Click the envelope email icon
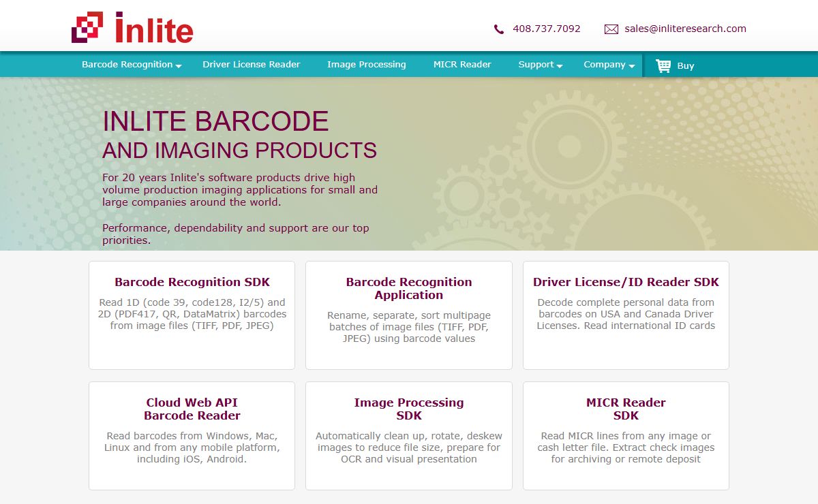 [x=611, y=29]
